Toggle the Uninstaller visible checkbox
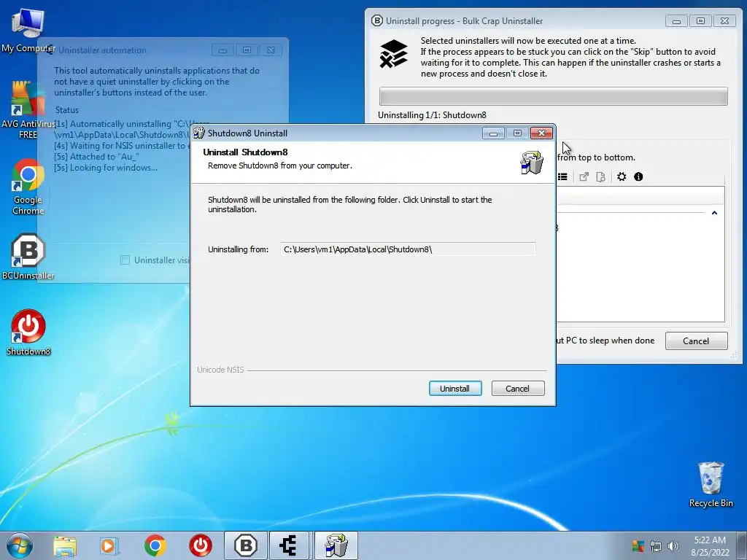The image size is (747, 560). coord(125,260)
